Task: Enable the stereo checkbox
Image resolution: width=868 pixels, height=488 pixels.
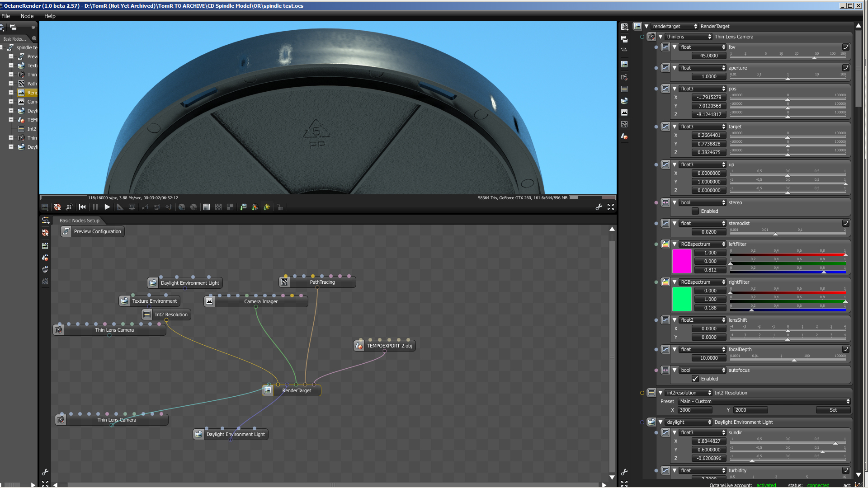Action: (x=695, y=211)
